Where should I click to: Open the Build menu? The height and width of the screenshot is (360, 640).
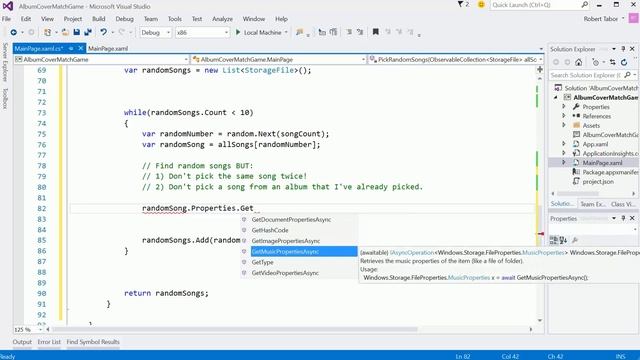pyautogui.click(x=98, y=19)
